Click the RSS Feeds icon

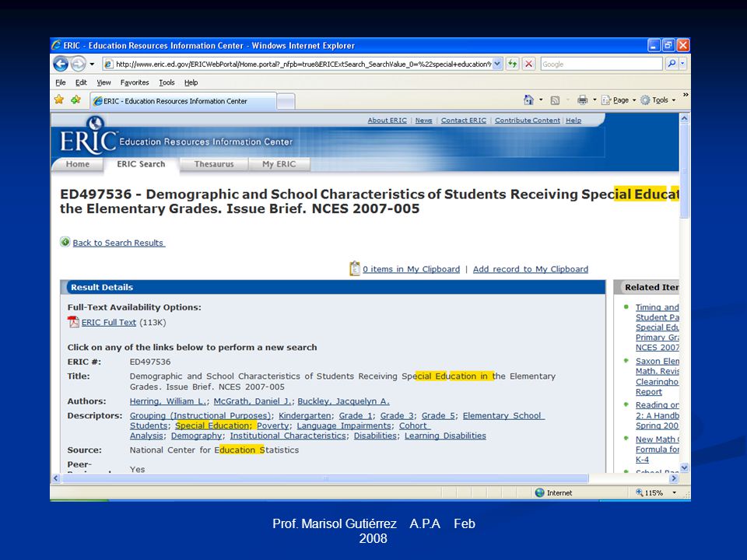point(555,100)
